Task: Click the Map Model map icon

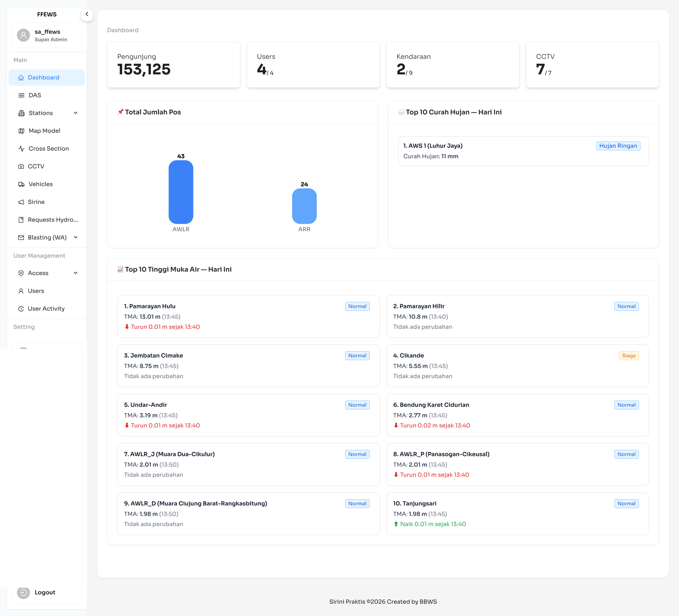Action: pos(21,131)
